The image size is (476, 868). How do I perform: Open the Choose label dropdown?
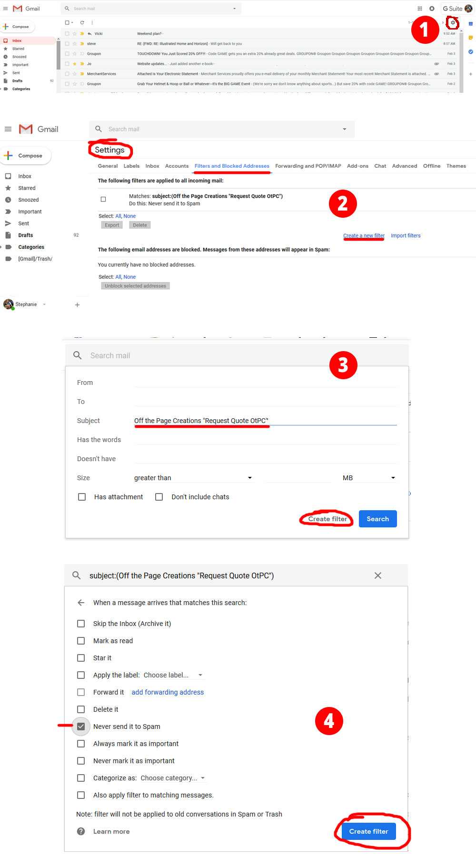point(173,675)
